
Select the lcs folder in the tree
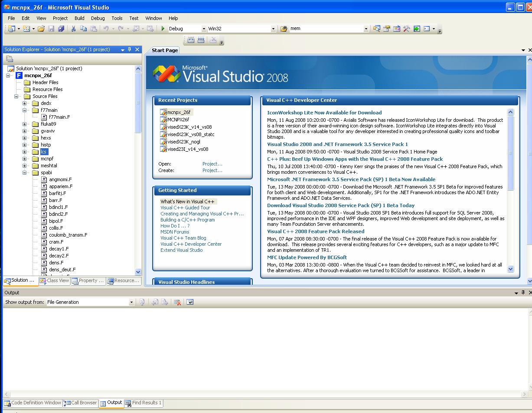coord(44,152)
